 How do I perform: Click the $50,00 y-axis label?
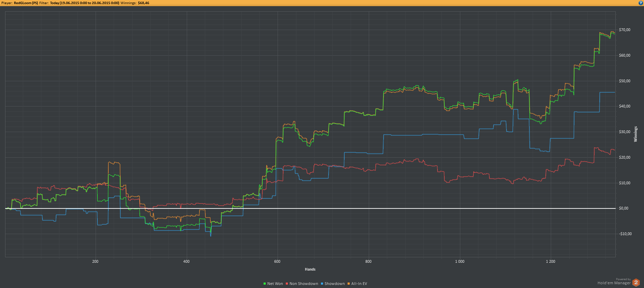click(625, 81)
